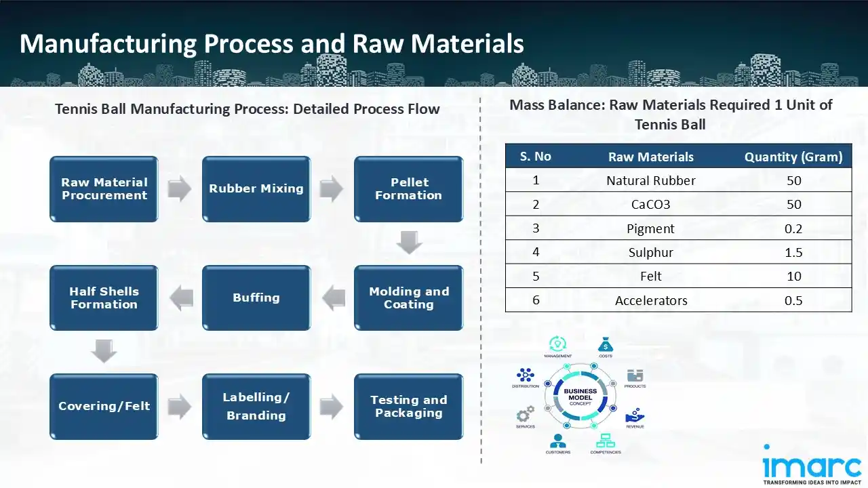
Task: Click the Pellet Formation box
Action: 408,189
